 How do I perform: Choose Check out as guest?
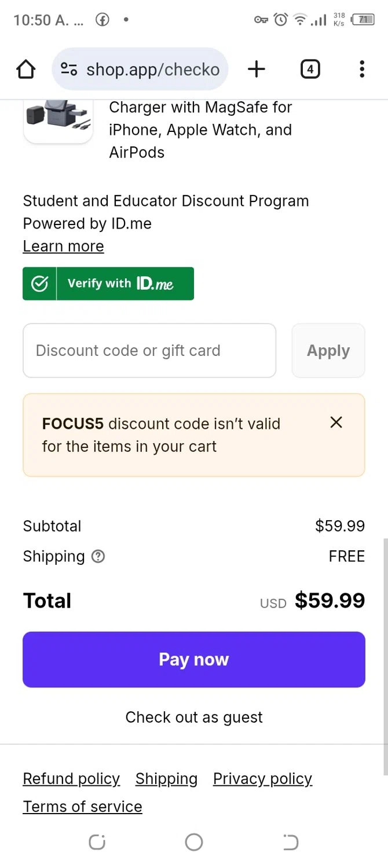pyautogui.click(x=194, y=718)
